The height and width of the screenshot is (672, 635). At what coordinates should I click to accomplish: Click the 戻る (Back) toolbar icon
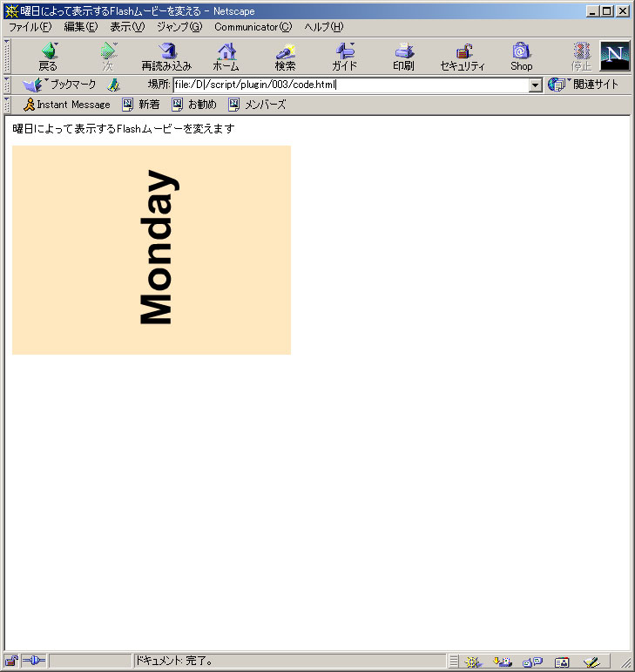(x=49, y=56)
